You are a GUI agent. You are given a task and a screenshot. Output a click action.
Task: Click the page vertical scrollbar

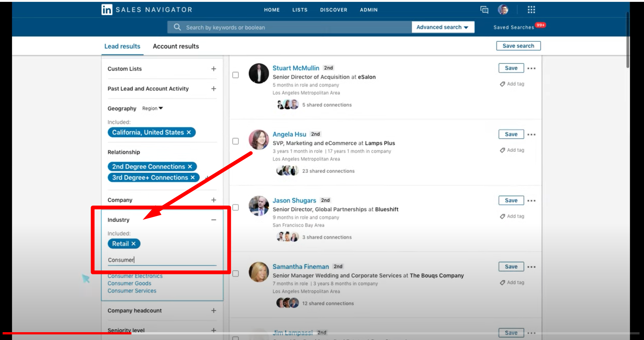pos(628,40)
